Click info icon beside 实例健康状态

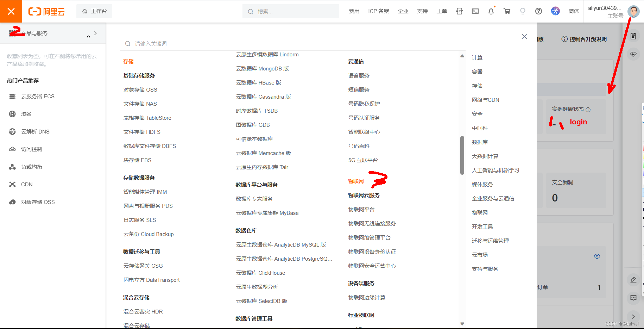click(x=588, y=110)
